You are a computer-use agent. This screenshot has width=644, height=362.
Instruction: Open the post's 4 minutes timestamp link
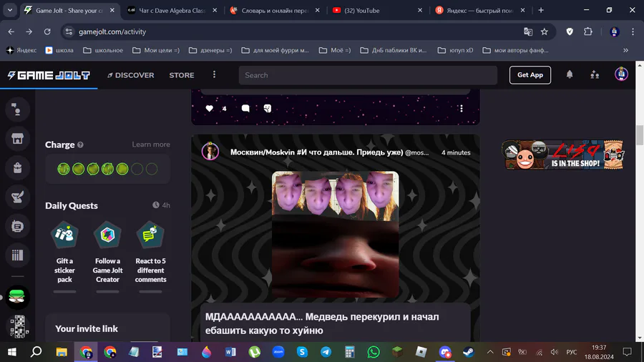click(x=456, y=152)
